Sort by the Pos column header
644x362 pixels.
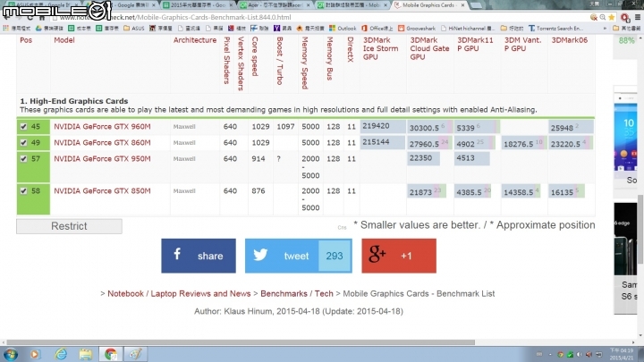click(x=26, y=40)
